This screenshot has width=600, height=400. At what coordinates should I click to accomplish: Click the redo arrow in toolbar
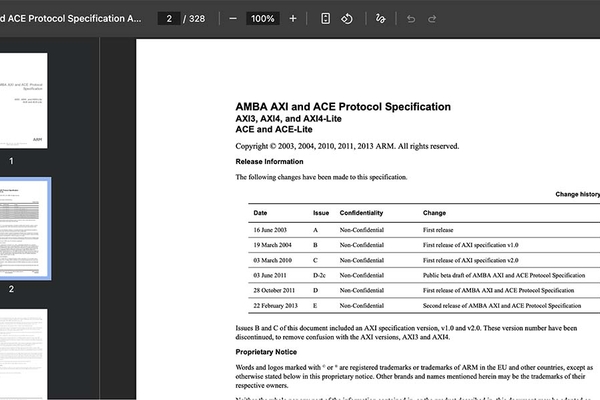pyautogui.click(x=433, y=19)
